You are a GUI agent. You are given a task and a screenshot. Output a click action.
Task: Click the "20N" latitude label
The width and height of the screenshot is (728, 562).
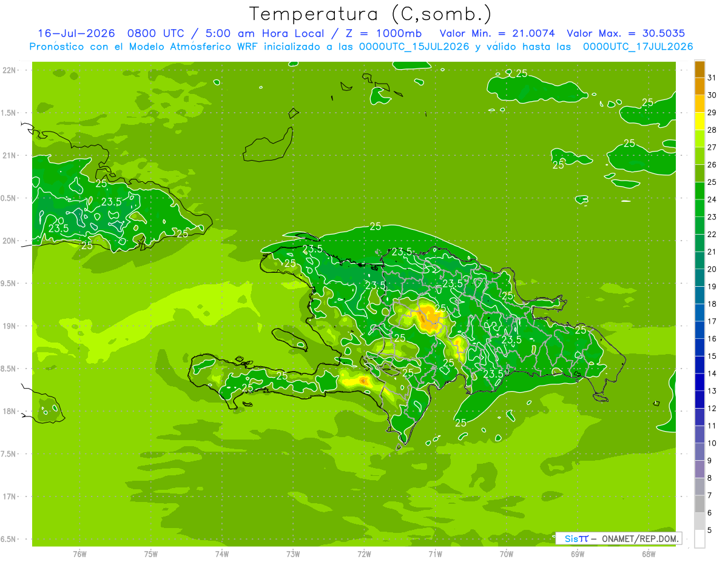click(10, 241)
